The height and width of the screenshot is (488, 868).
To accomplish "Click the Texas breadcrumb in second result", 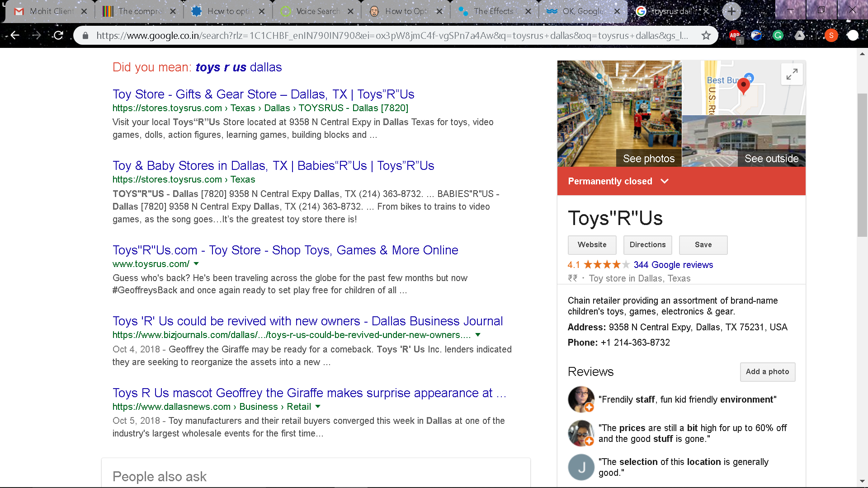I will point(243,180).
